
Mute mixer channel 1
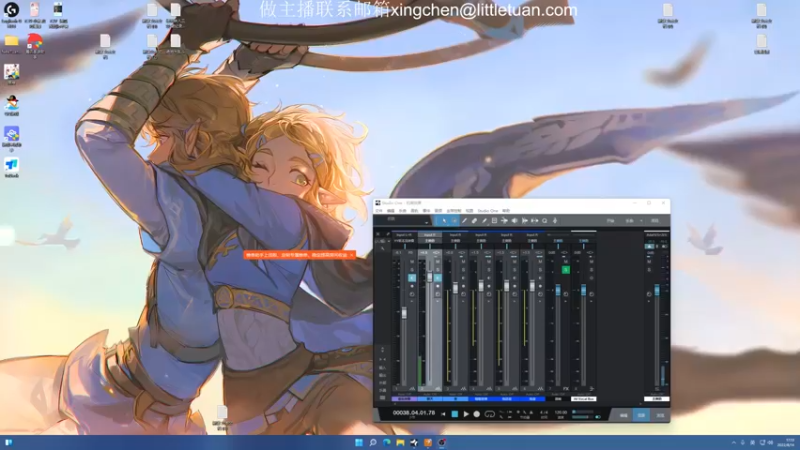click(412, 261)
